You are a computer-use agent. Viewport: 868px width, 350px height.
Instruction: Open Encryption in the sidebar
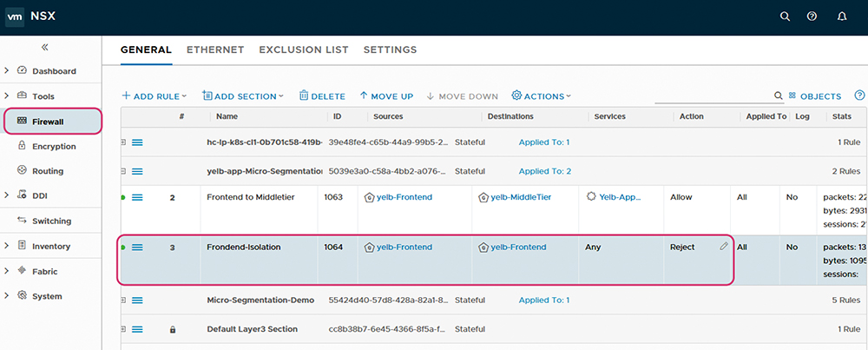click(54, 146)
